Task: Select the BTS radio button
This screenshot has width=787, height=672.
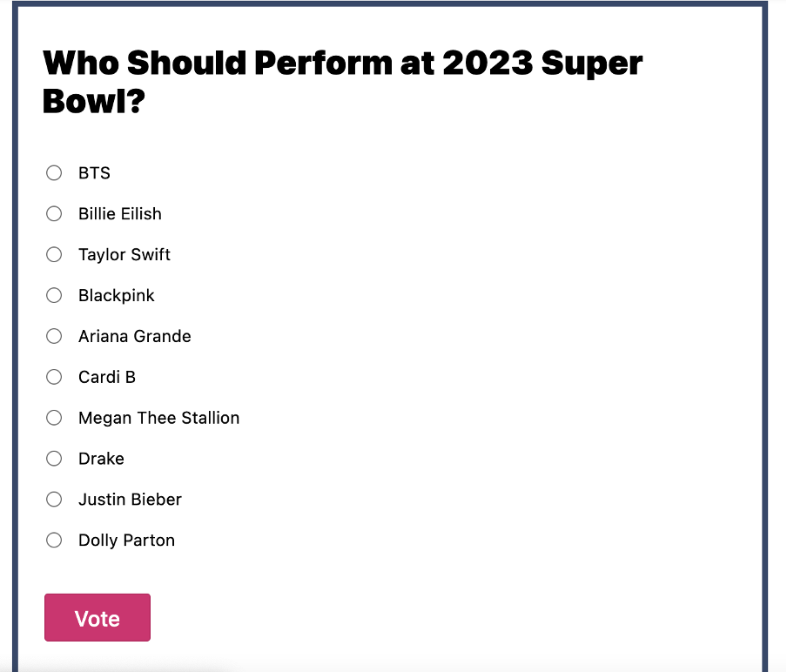Action: click(x=54, y=173)
